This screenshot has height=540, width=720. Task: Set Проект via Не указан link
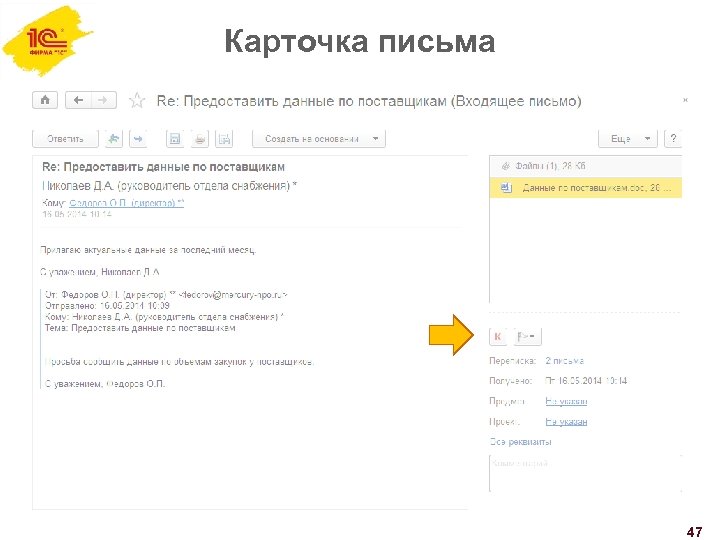pyautogui.click(x=566, y=422)
